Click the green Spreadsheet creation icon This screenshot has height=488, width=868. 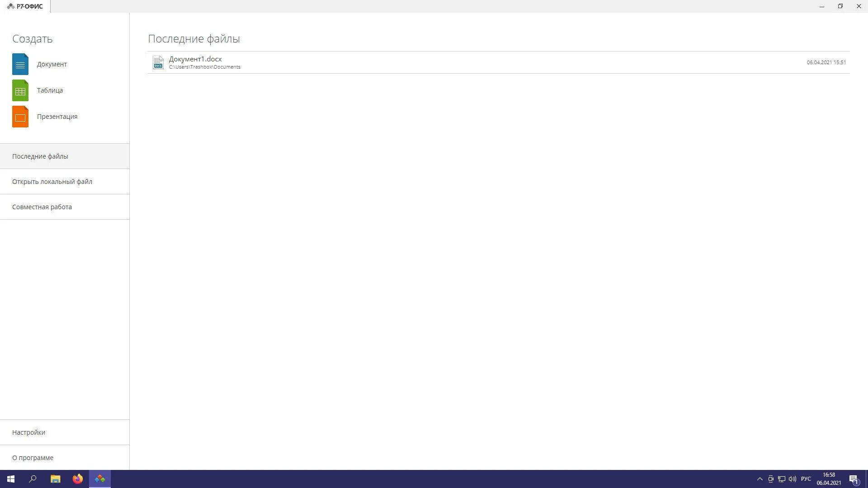(x=20, y=90)
